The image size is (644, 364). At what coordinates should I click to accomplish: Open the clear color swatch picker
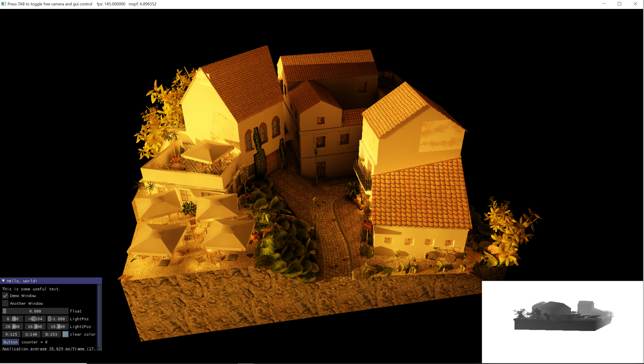tap(65, 334)
